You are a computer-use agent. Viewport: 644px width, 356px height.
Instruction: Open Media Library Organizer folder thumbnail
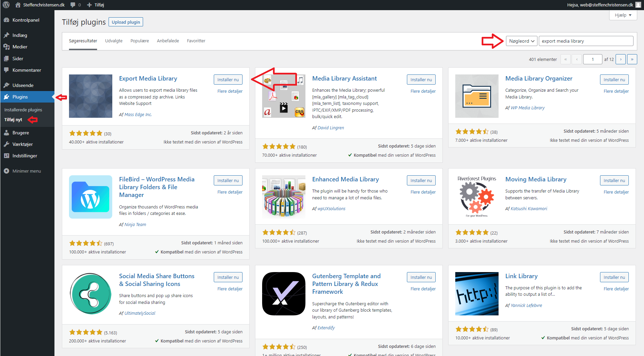[477, 96]
